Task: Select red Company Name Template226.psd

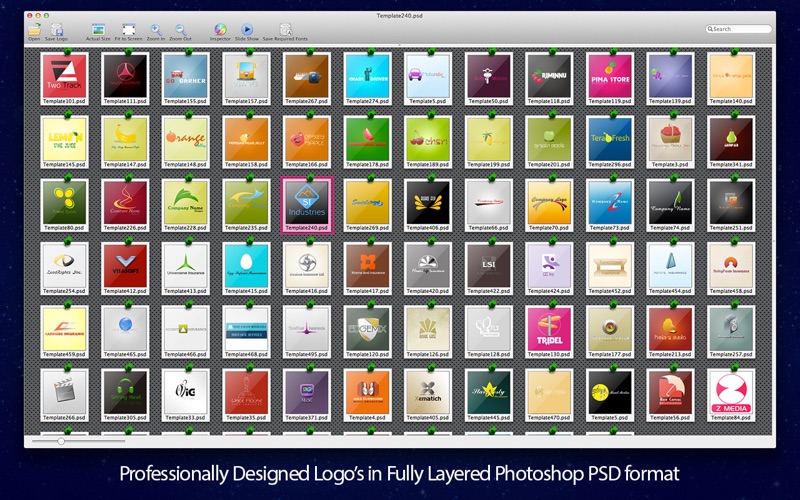Action: (x=125, y=203)
